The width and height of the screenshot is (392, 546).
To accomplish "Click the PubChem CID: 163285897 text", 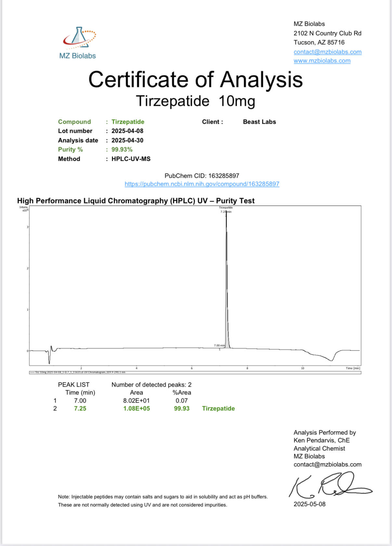I will (x=202, y=176).
